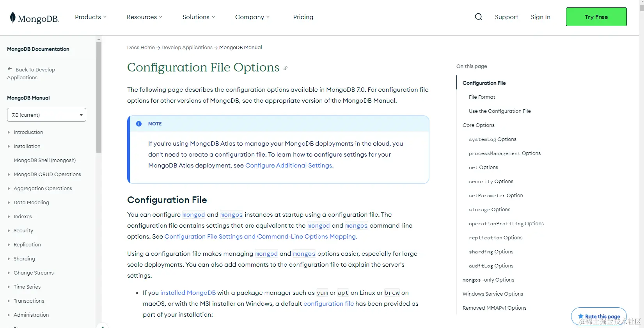Screen dimensions: 644x328
Task: Expand Time Series section
Action: (x=27, y=287)
